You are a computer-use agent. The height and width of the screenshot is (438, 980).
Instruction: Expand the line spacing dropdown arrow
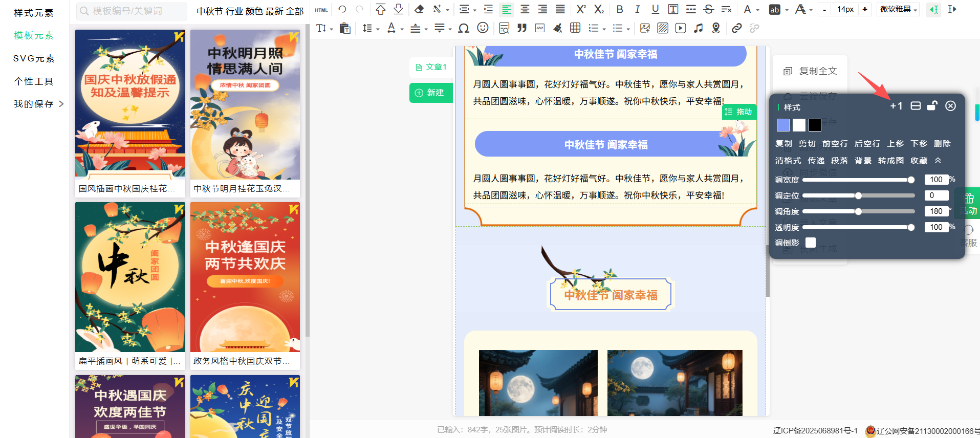tap(378, 29)
